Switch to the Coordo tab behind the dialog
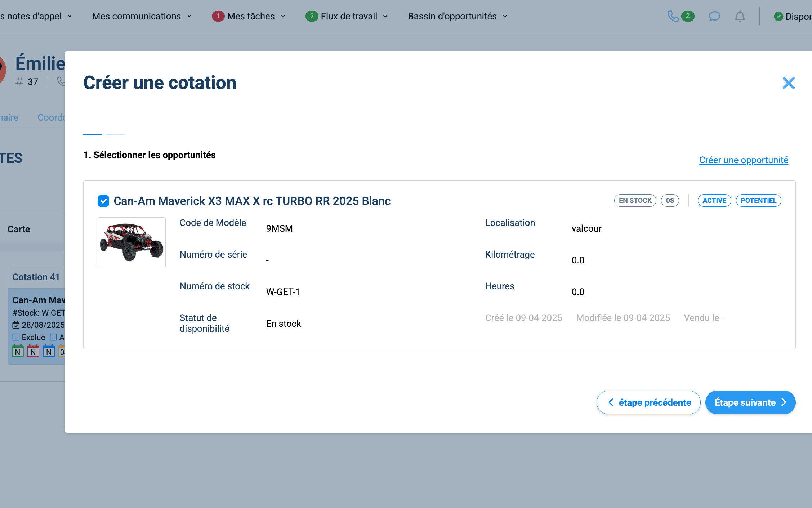Screen dimensions: 812x508 [x=51, y=117]
